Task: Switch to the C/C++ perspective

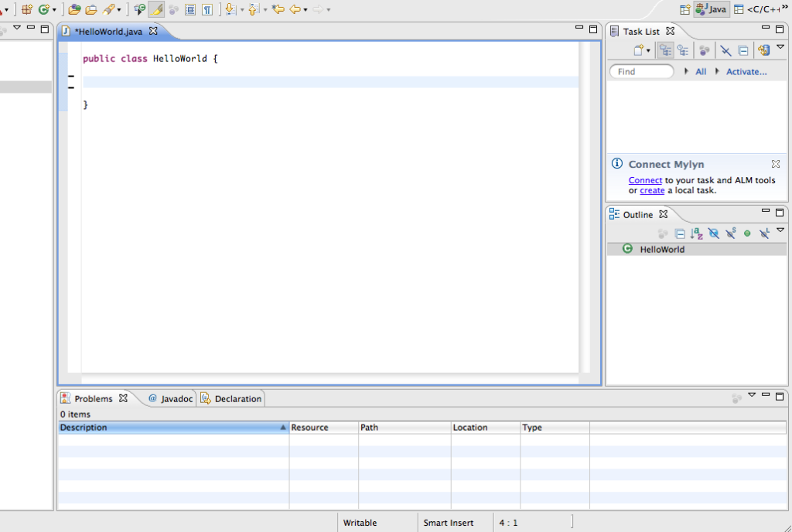Action: [x=756, y=9]
